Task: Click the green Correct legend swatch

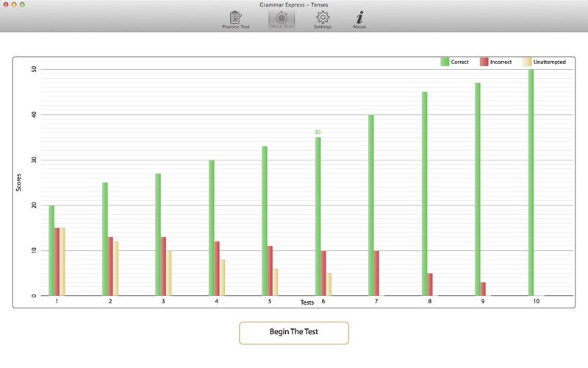Action: tap(445, 63)
